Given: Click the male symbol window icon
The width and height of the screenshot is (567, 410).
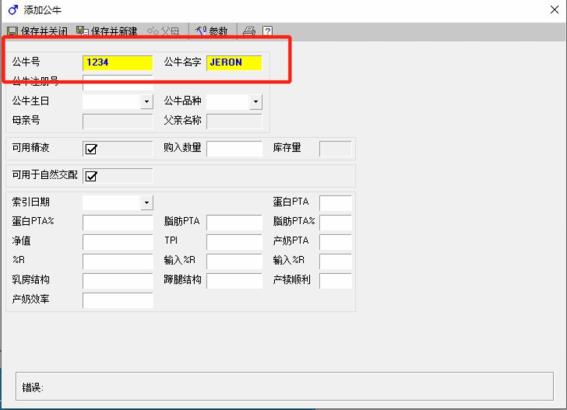Looking at the screenshot, I should point(13,10).
